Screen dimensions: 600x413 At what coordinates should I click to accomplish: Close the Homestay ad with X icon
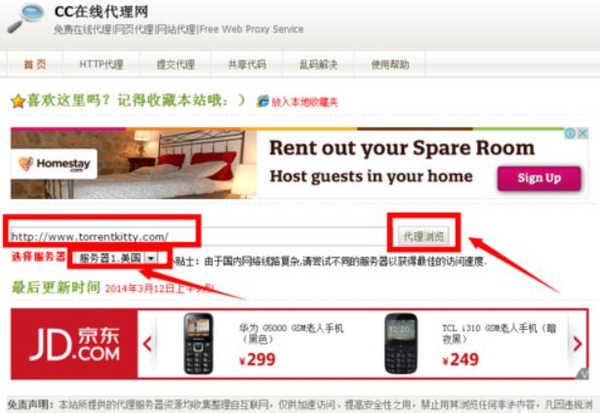click(583, 133)
